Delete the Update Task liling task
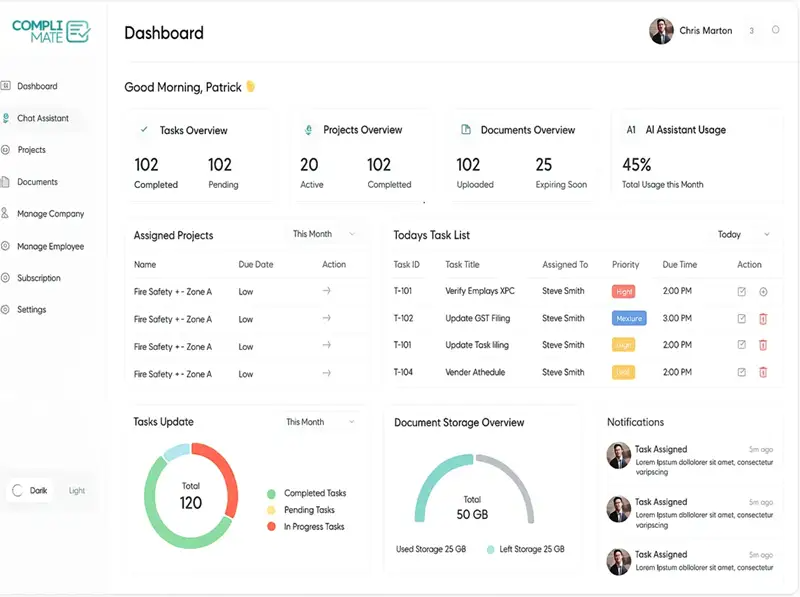800x597 pixels. pos(763,345)
